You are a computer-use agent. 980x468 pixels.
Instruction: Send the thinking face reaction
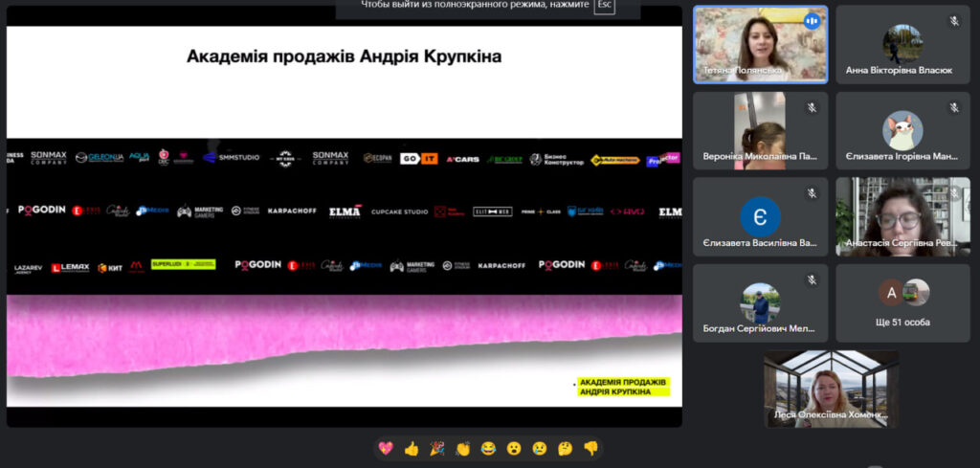pos(566,448)
